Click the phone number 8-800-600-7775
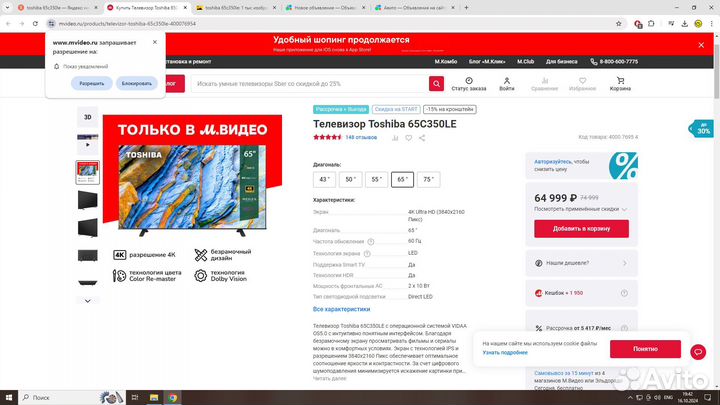This screenshot has height=405, width=720. click(614, 62)
